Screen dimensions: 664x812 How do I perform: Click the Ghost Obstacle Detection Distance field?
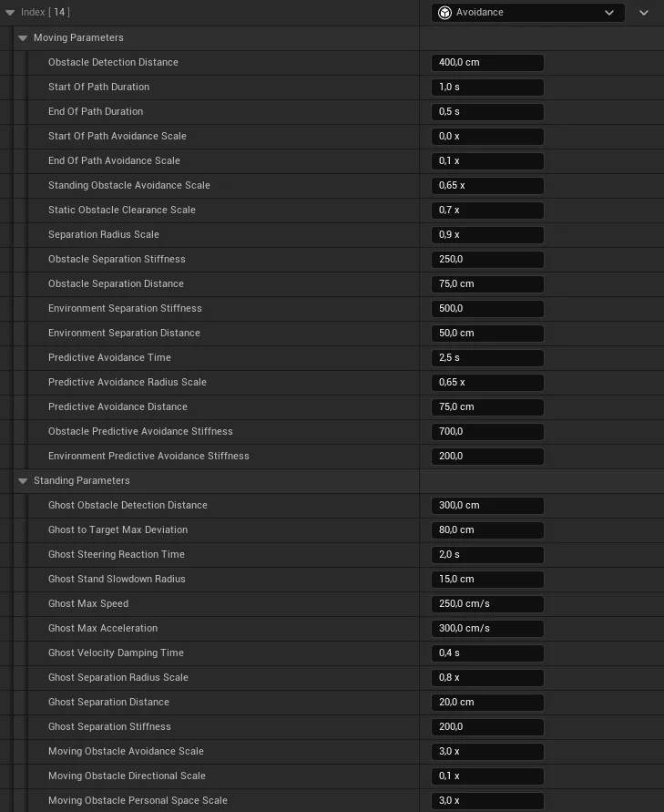tap(486, 506)
